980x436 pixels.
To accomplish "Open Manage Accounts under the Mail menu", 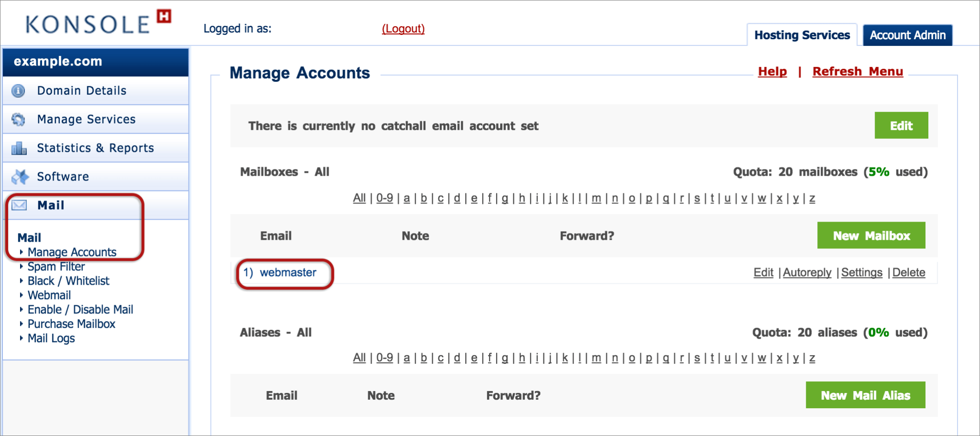I will coord(72,252).
